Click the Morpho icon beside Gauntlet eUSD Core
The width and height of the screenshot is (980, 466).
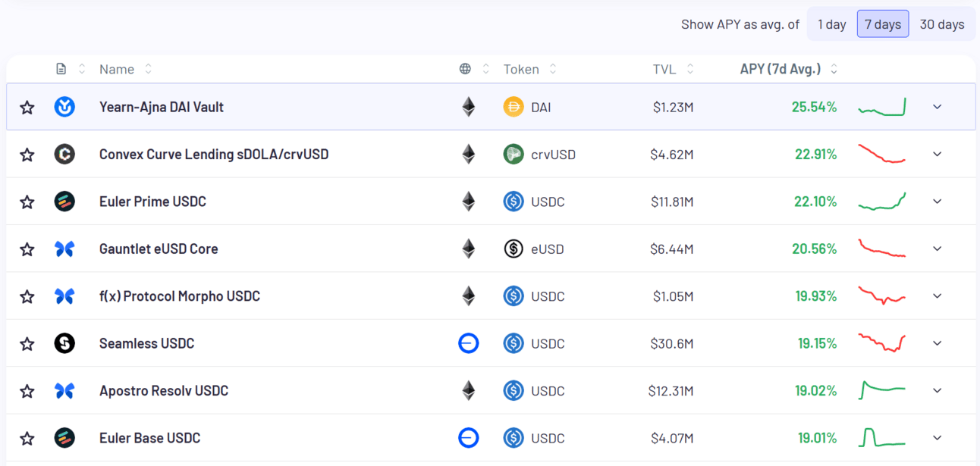64,249
